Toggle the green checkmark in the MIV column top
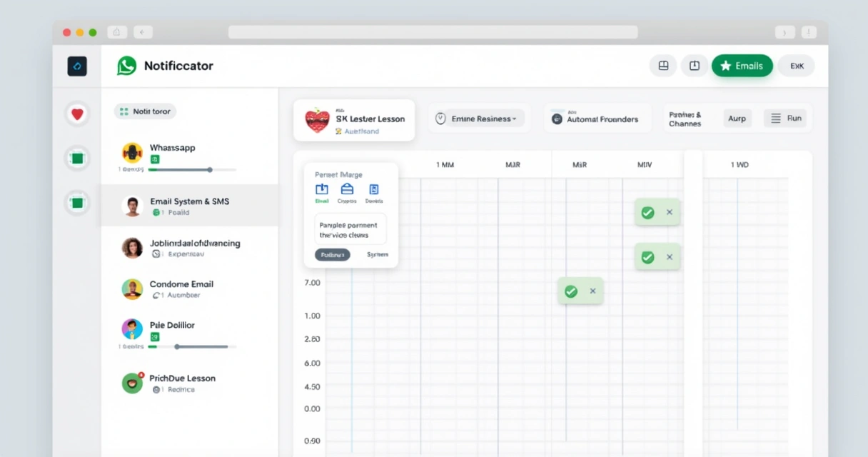 (x=647, y=213)
